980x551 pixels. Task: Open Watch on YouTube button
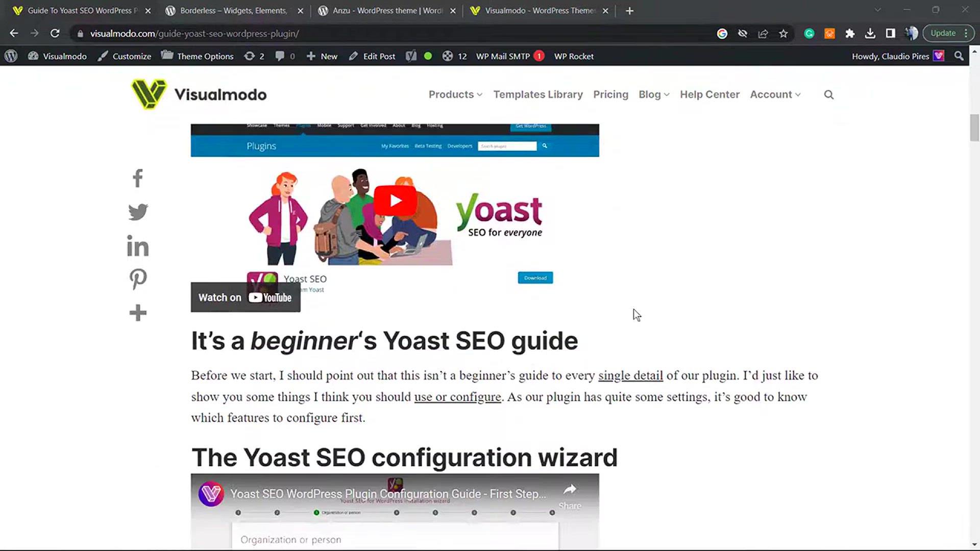pyautogui.click(x=246, y=297)
